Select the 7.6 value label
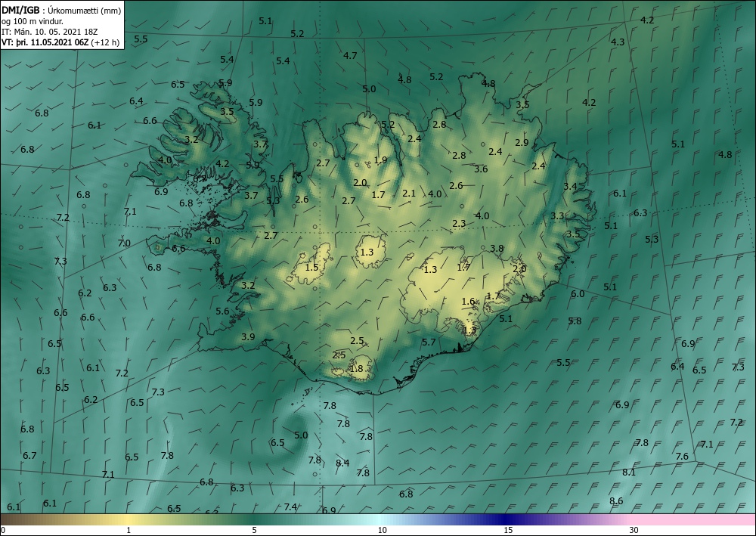 (682, 457)
